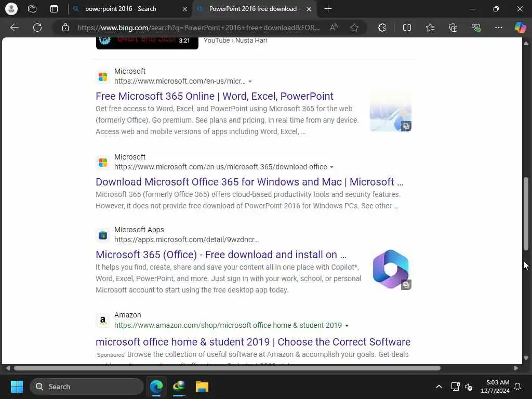Open 'Free Microsoft 365 Online' result link
The image size is (532, 399).
(x=215, y=96)
